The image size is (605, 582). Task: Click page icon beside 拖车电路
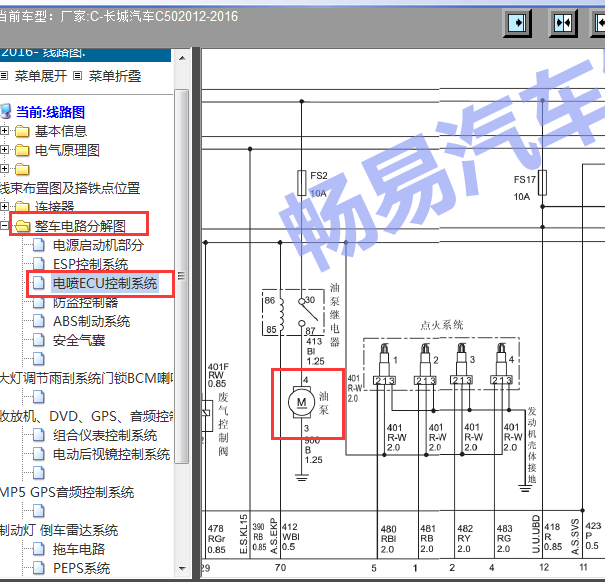coord(38,549)
